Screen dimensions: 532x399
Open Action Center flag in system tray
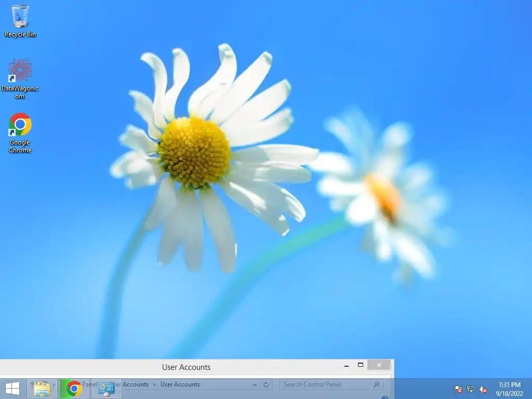coord(458,389)
